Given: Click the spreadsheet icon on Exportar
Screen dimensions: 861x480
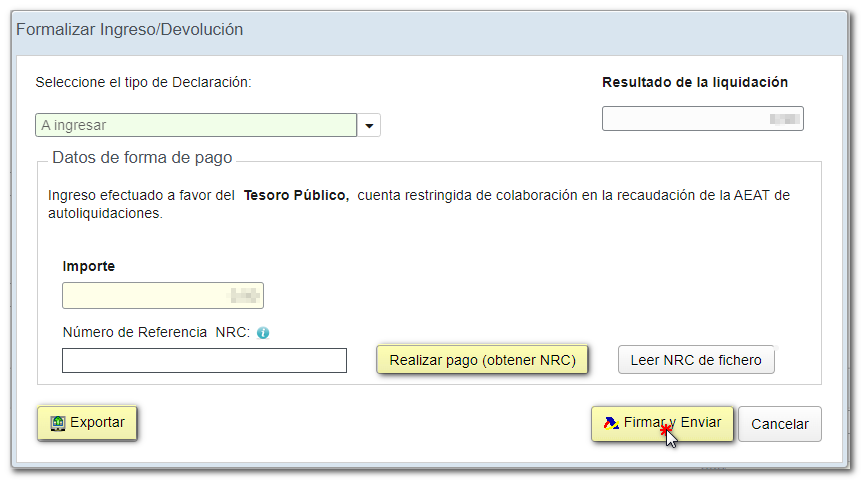Looking at the screenshot, I should (57, 423).
